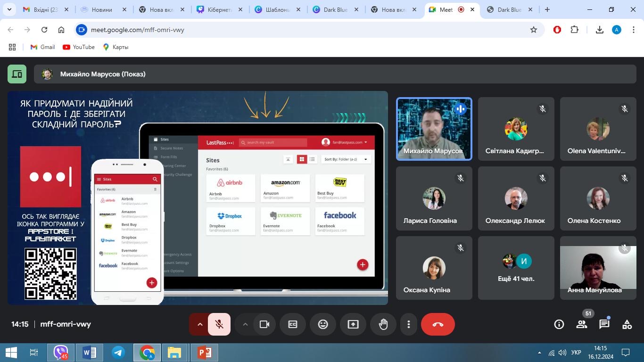
Task: Open Word from taskbar
Action: (89, 353)
